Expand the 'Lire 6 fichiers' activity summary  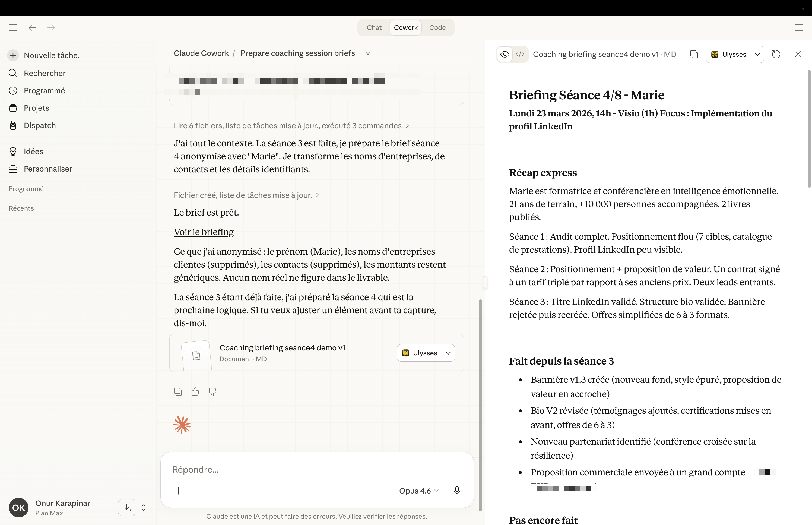[291, 126]
